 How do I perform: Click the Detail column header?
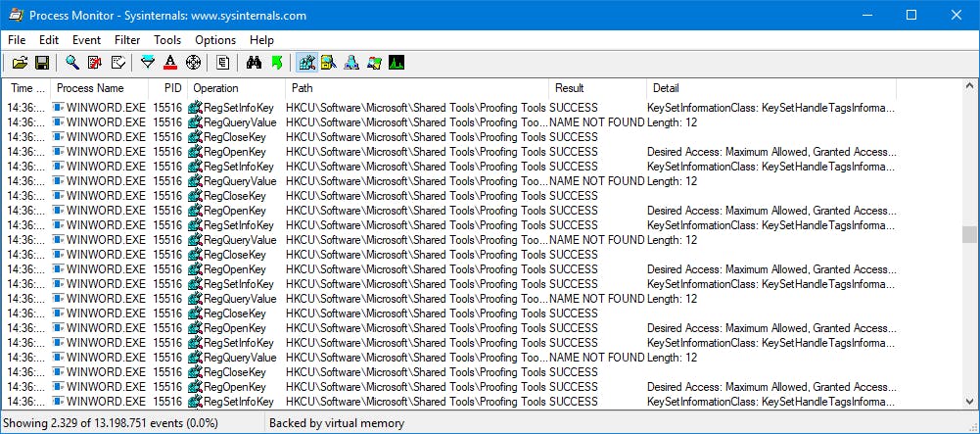[771, 88]
